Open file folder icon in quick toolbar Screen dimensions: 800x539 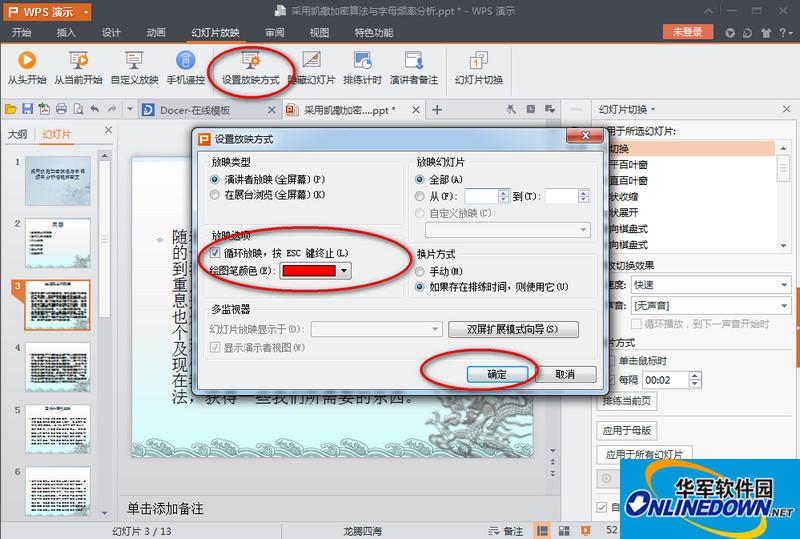pos(11,109)
